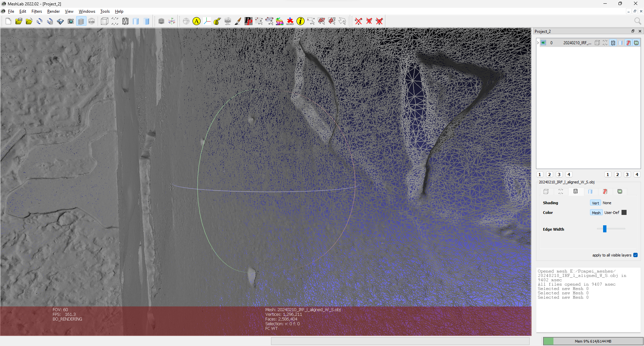Viewport: 644px width, 346px height.
Task: Toggle the Layer Dialog panel icon
Action: [x=81, y=21]
